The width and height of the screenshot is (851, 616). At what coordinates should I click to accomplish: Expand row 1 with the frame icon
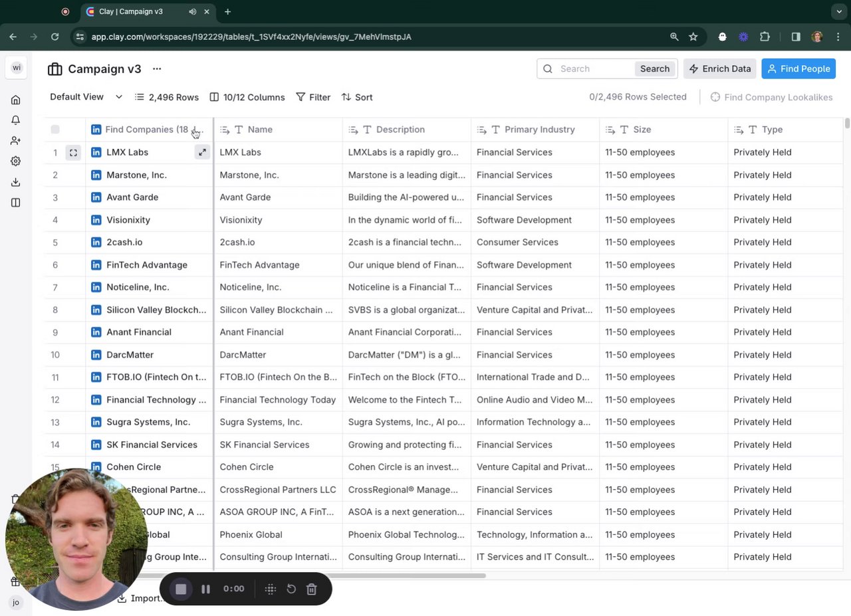[x=73, y=152]
